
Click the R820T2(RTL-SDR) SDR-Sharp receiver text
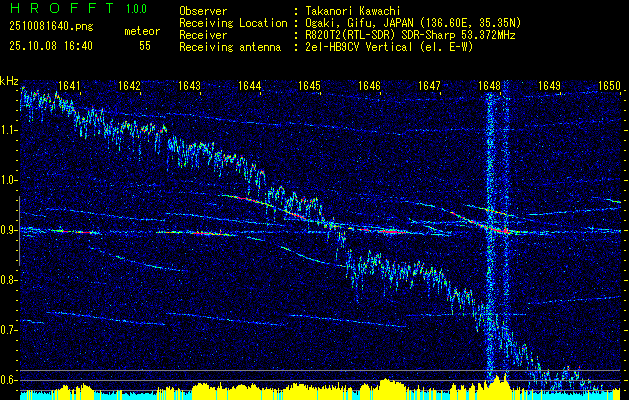[410, 35]
